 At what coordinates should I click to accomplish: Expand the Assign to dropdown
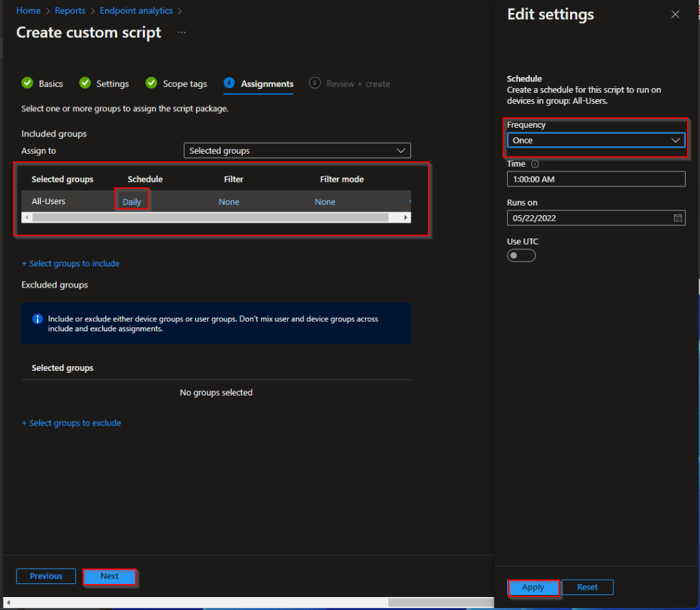[297, 150]
